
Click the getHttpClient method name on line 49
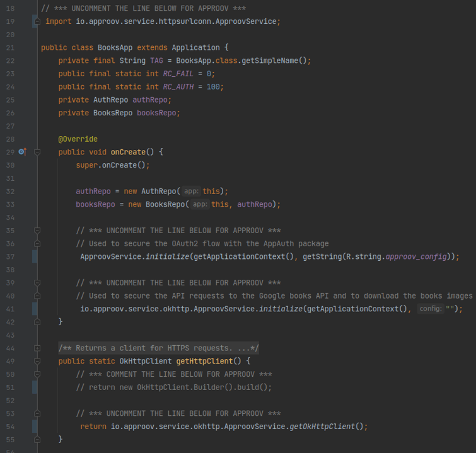(204, 361)
